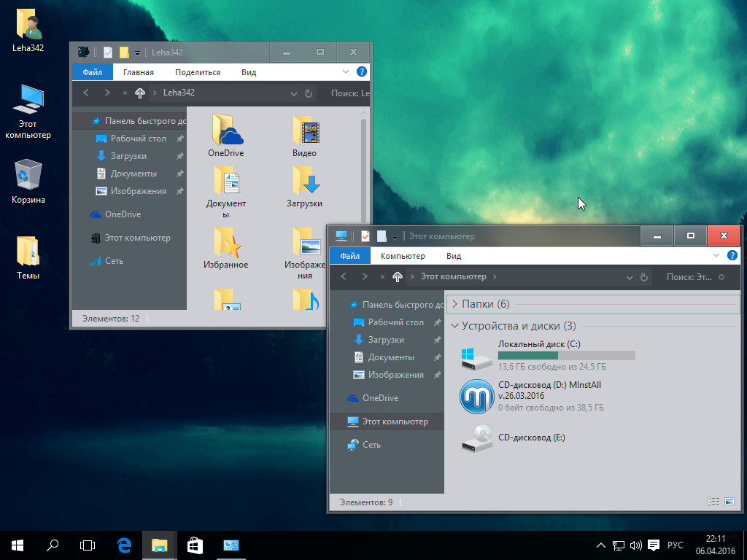Collapse the Устройства и диски group

(x=455, y=326)
